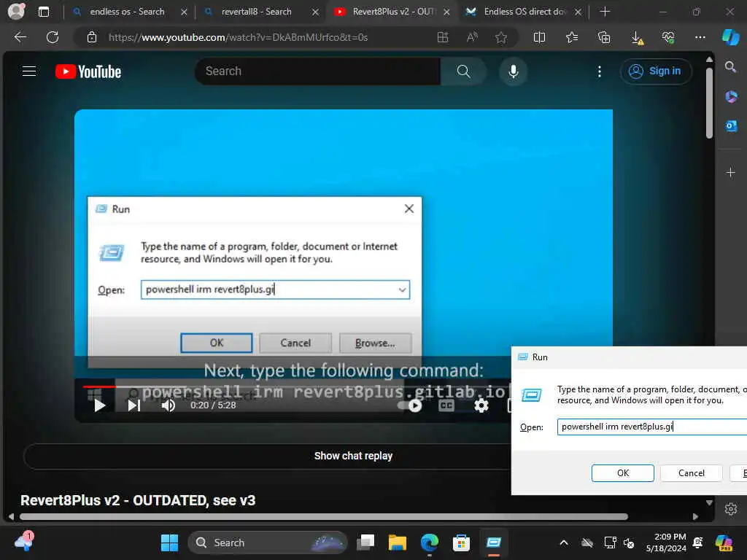Open taskbar Search box
The height and width of the screenshot is (560, 747).
(268, 542)
